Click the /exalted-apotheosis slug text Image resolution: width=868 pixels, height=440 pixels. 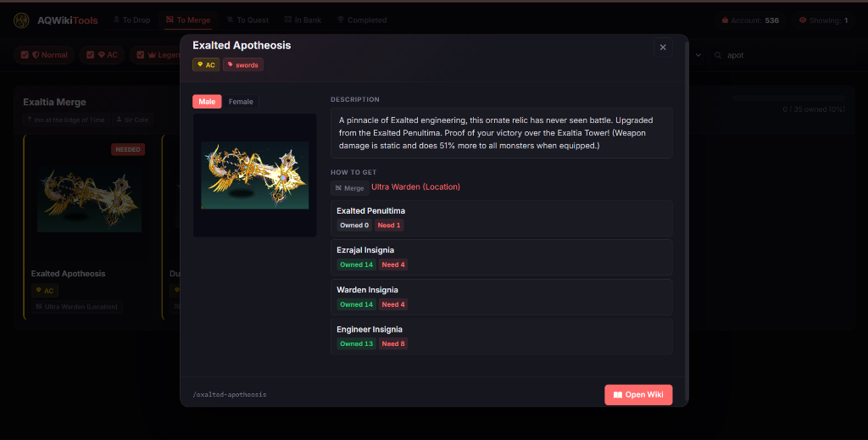(x=230, y=394)
